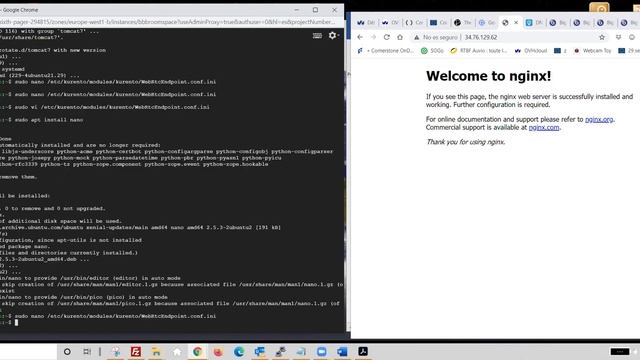The width and height of the screenshot is (640, 360).
Task: Open Windows Cortana search circle
Action: tap(67, 351)
